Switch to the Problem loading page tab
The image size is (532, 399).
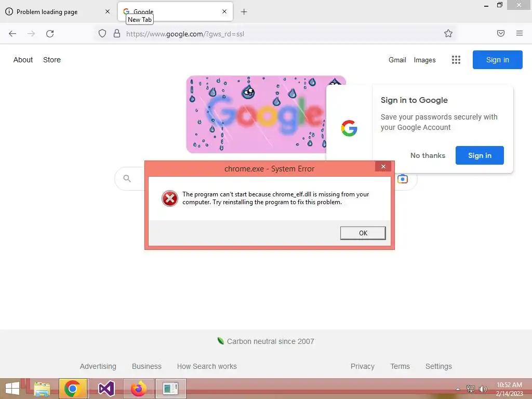pos(58,11)
